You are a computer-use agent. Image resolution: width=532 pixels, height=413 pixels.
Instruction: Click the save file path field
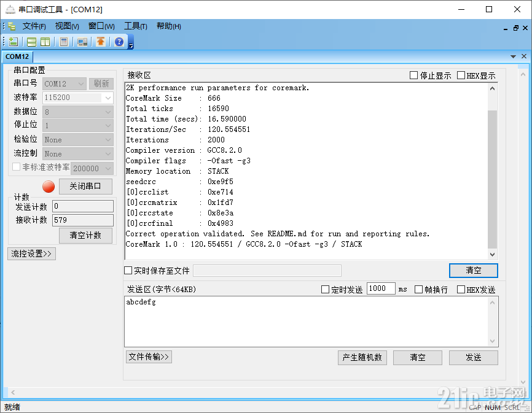(267, 271)
